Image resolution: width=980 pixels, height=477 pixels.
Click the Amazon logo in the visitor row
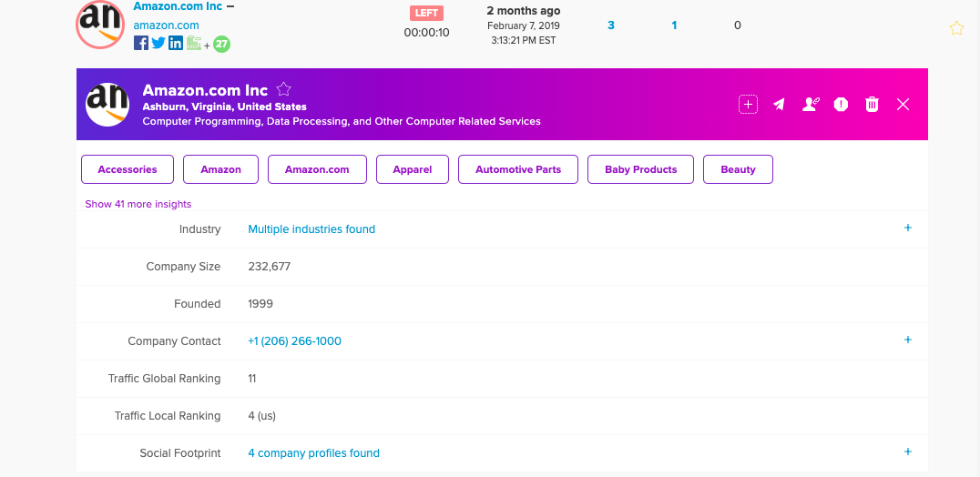tap(100, 25)
